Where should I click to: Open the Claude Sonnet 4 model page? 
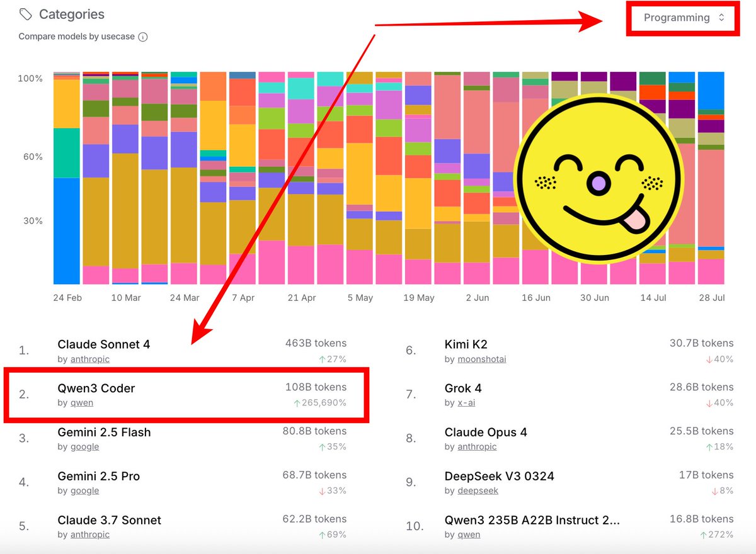point(104,344)
